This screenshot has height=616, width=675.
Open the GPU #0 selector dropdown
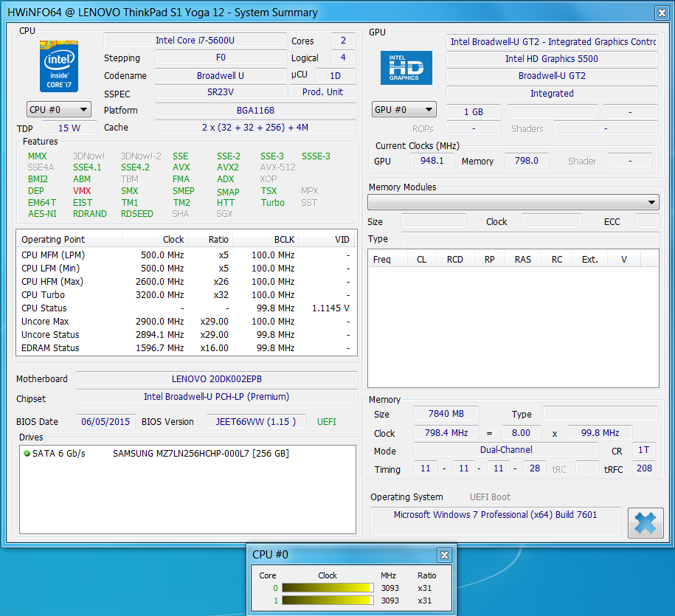tap(404, 110)
